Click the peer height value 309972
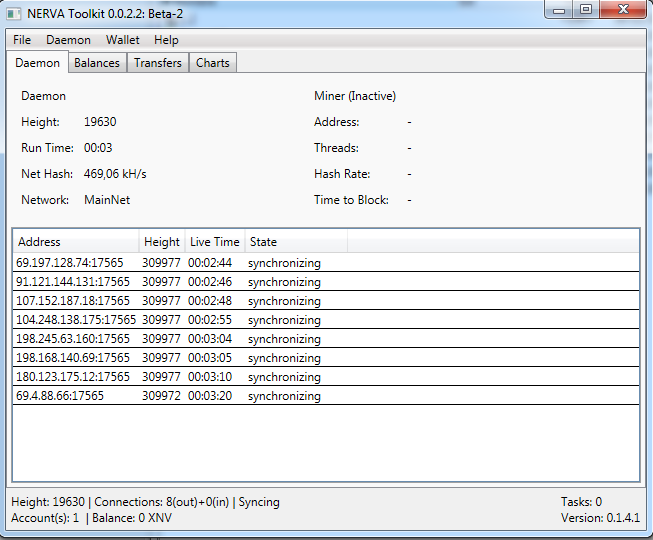 pos(161,396)
